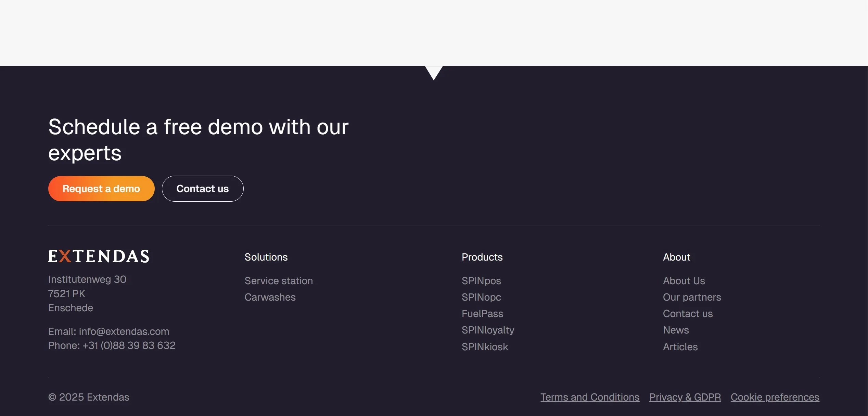Click Contact us in the About column
Image resolution: width=868 pixels, height=416 pixels.
(x=688, y=314)
